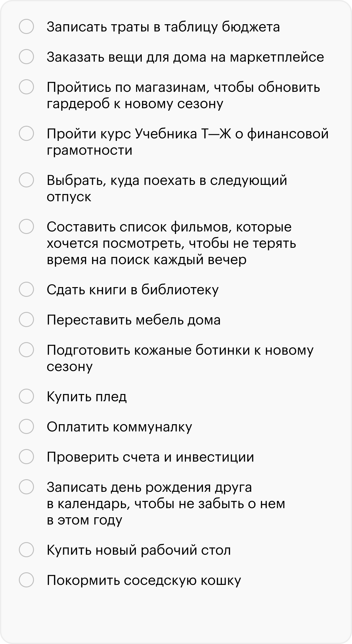Click the text 'Оплатить коммуналку'
Image resolution: width=352 pixels, height=644 pixels.
119,427
